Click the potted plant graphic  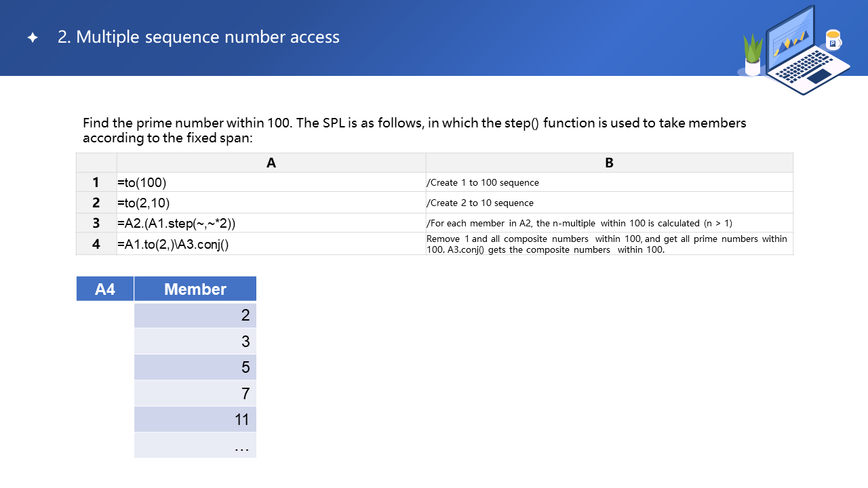pyautogui.click(x=753, y=56)
